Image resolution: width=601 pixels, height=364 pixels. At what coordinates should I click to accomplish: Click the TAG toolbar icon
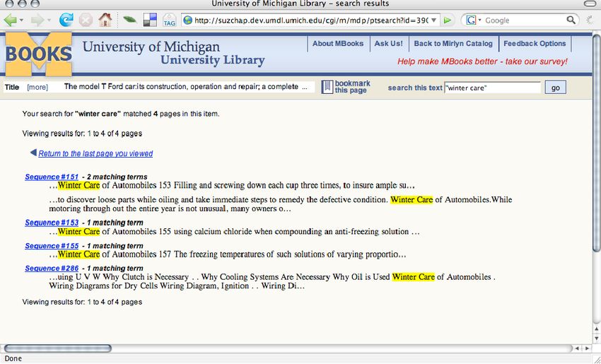(169, 20)
